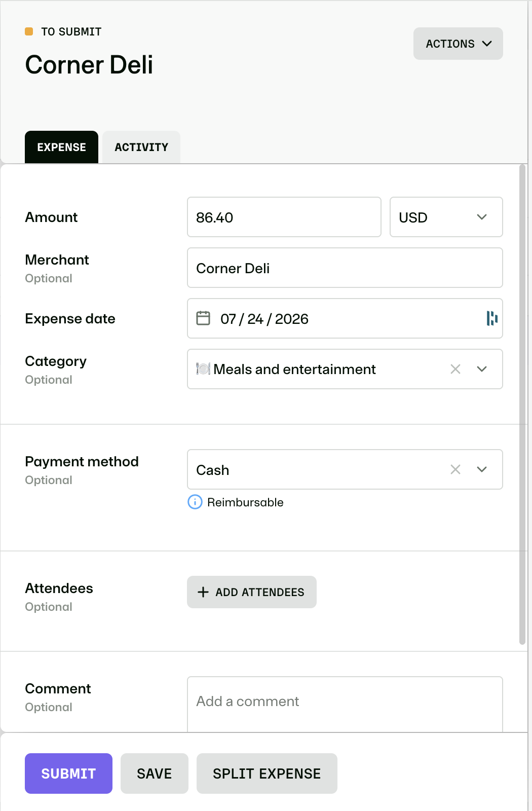Expand the Category dropdown chevron
The height and width of the screenshot is (811, 532).
coord(482,369)
